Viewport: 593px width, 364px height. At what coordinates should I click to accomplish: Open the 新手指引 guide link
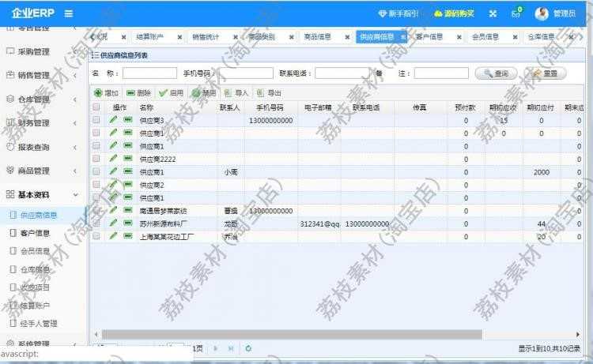tap(398, 13)
